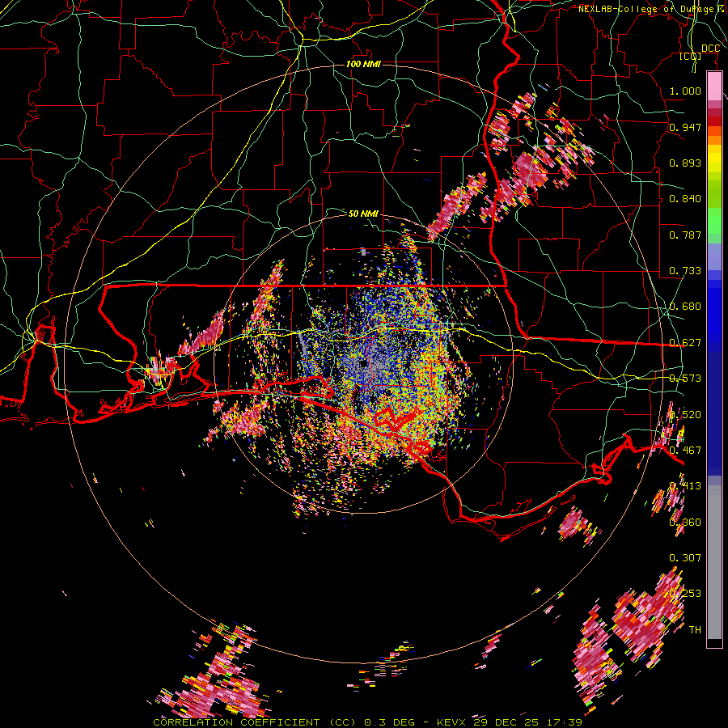Click the 50 NMI range ring label
Image resolution: width=728 pixels, height=728 pixels.
click(363, 214)
